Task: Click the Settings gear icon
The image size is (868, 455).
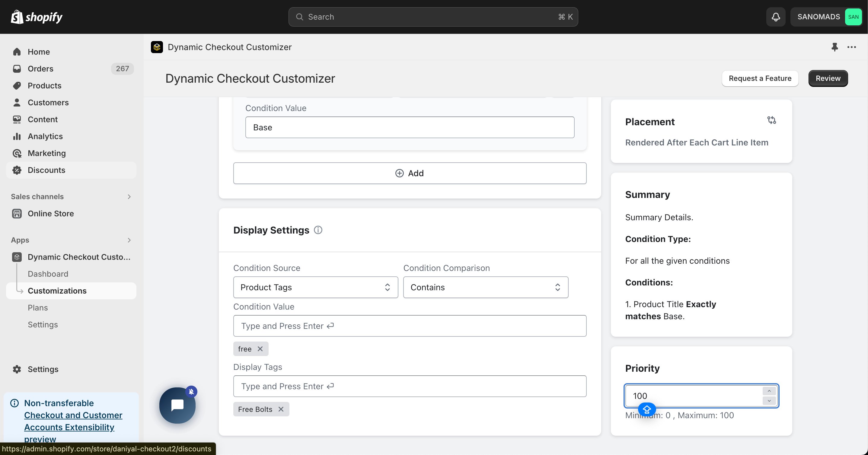Action: [17, 369]
